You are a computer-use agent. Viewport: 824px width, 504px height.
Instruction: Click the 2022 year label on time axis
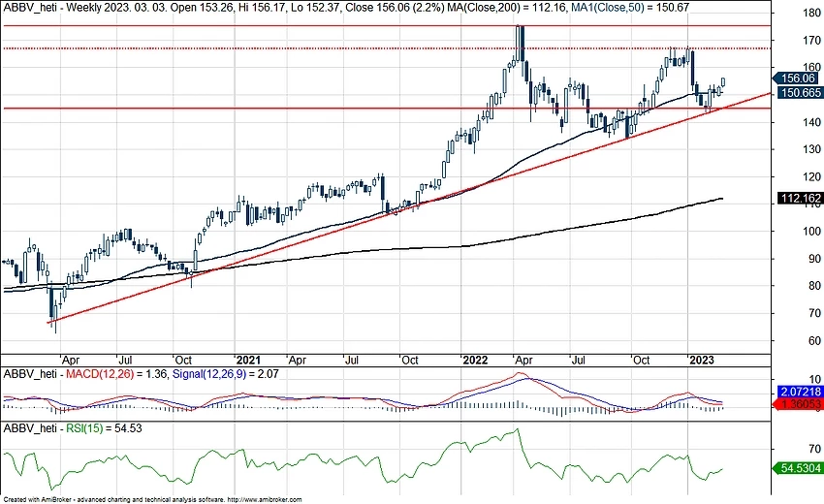pyautogui.click(x=475, y=361)
